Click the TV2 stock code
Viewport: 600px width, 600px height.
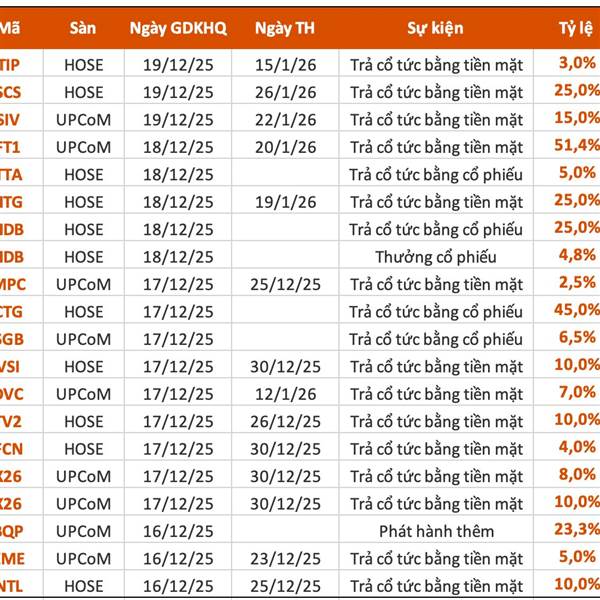coord(13,421)
